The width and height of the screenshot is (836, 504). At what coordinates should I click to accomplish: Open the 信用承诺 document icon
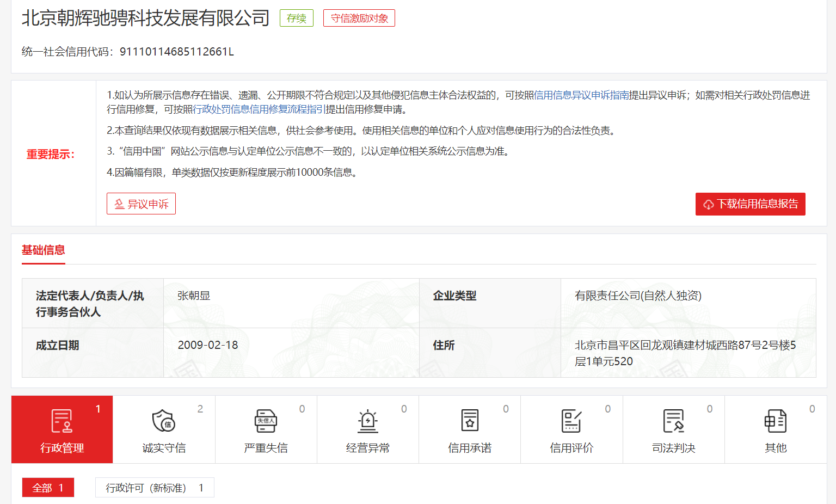pyautogui.click(x=470, y=421)
